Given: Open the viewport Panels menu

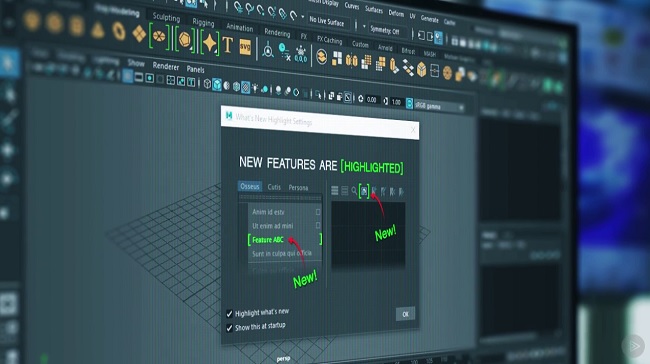Looking at the screenshot, I should 195,69.
